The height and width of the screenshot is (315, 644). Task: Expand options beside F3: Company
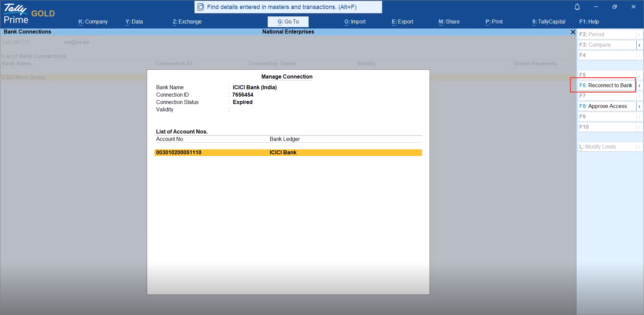[x=639, y=45]
